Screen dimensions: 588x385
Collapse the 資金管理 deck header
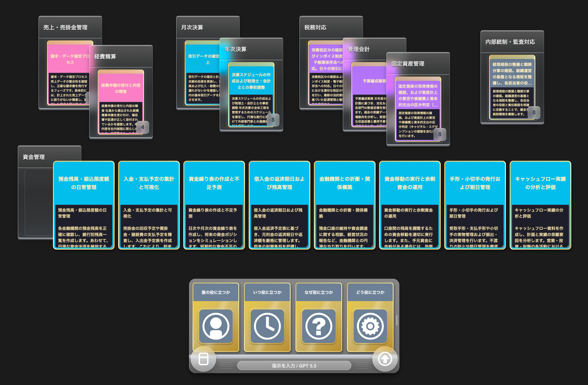point(34,157)
